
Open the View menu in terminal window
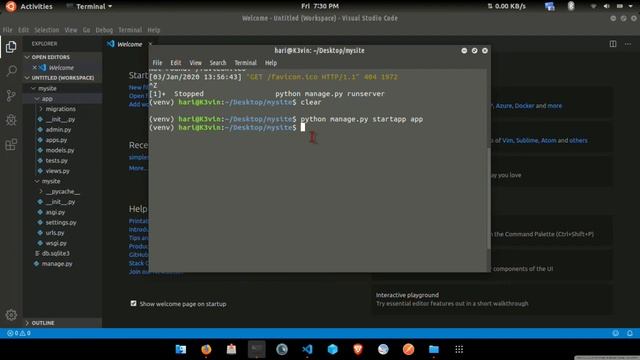195,63
